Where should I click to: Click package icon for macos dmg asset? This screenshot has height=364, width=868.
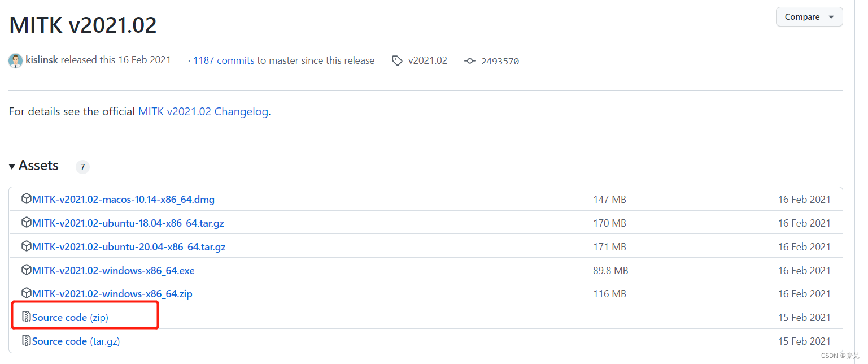coord(26,199)
